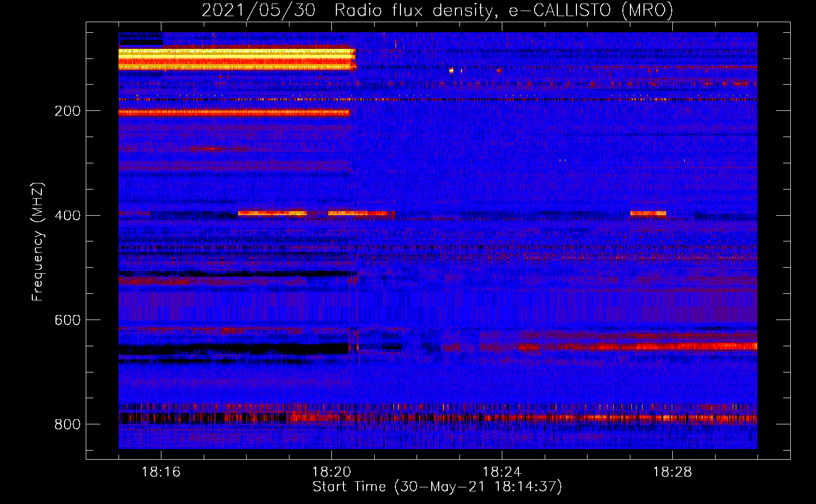Click the plot title '2021/05/30 Radio flux density'
Screen dimensions: 816x504
click(x=437, y=10)
